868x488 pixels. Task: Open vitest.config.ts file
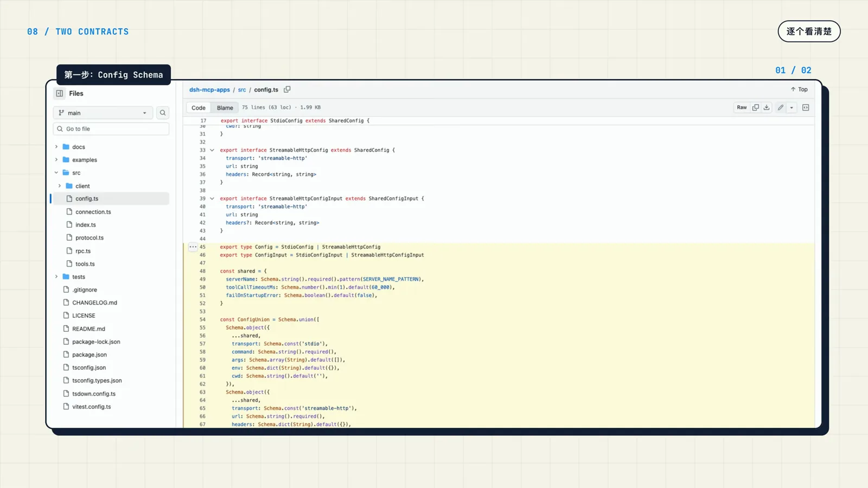click(x=91, y=407)
